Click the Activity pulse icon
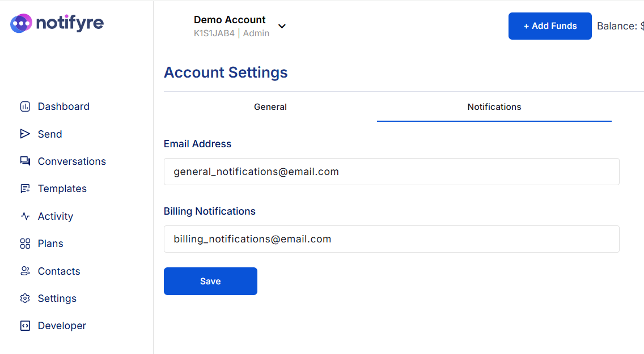Image resolution: width=644 pixels, height=354 pixels. [25, 216]
